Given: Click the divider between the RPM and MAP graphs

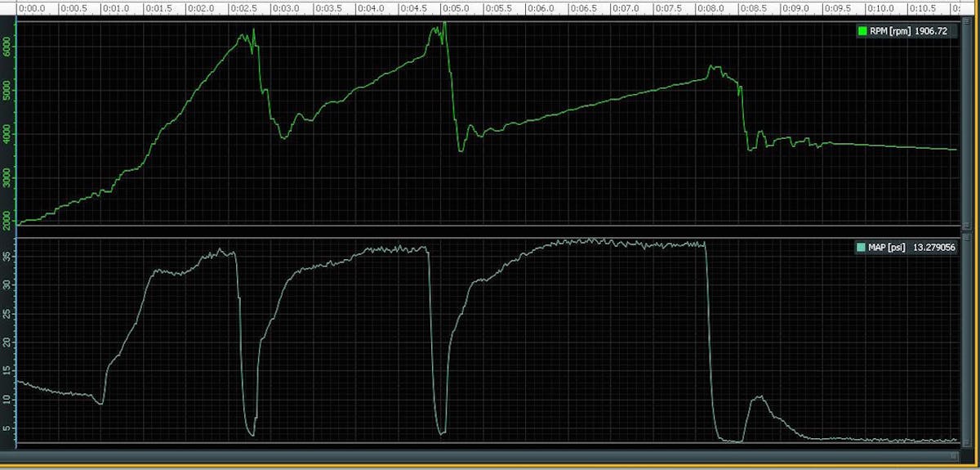Looking at the screenshot, I should 490,230.
